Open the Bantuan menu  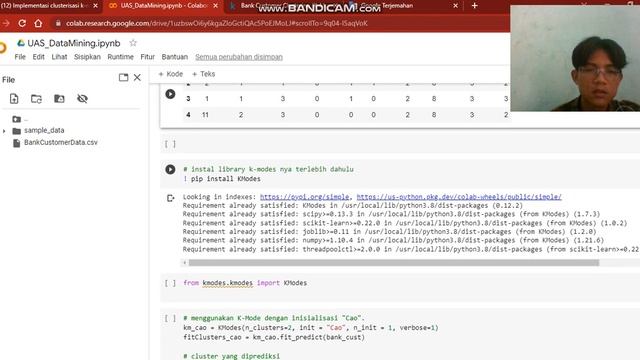(x=175, y=57)
